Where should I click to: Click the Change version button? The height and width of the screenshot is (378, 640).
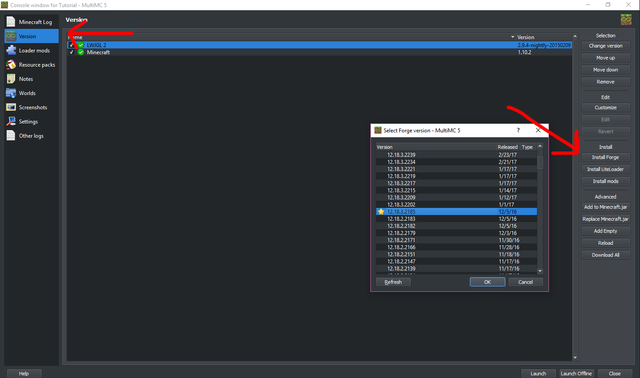tap(605, 46)
